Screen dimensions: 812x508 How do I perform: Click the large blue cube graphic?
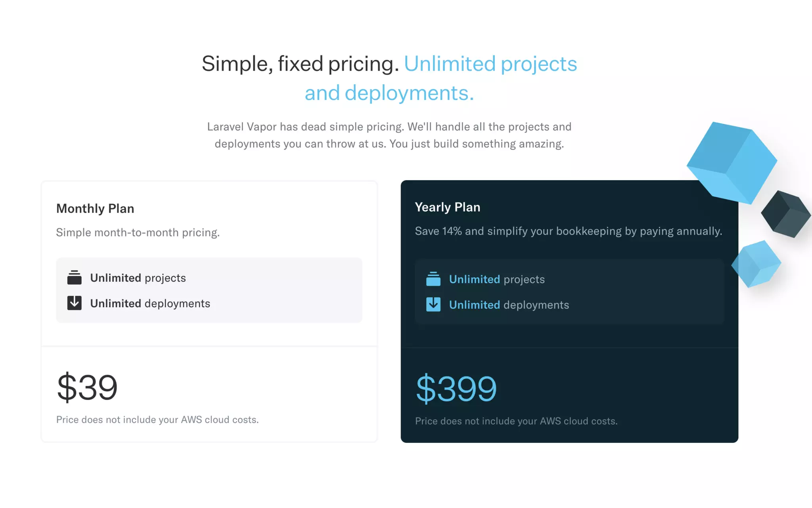pos(732,163)
